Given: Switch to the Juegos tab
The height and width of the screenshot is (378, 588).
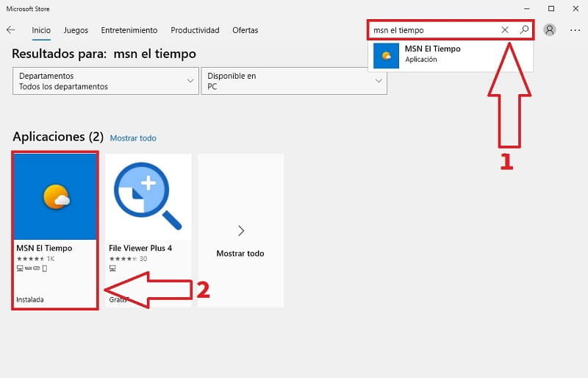Looking at the screenshot, I should tap(76, 30).
